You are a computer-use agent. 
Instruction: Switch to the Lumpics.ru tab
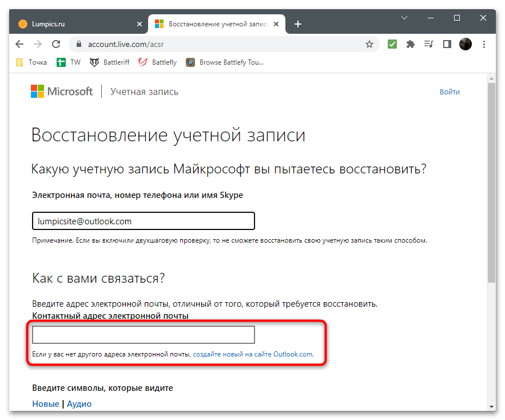click(78, 24)
